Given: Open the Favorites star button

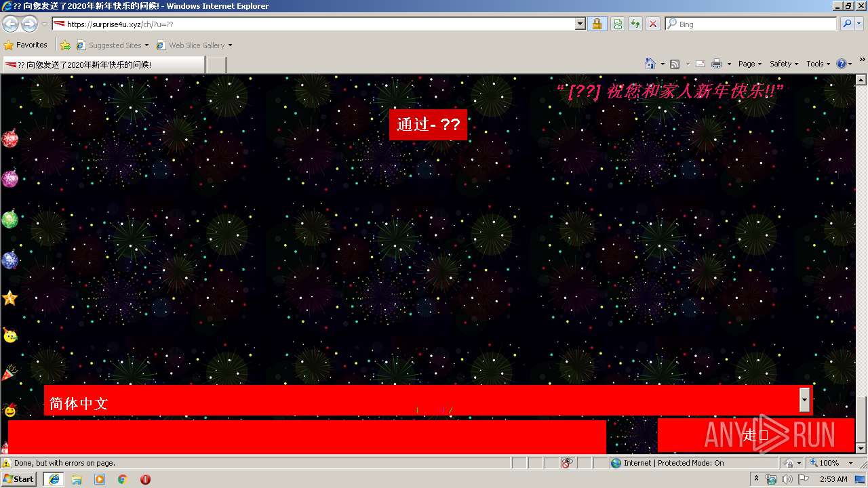Looking at the screenshot, I should tap(26, 45).
